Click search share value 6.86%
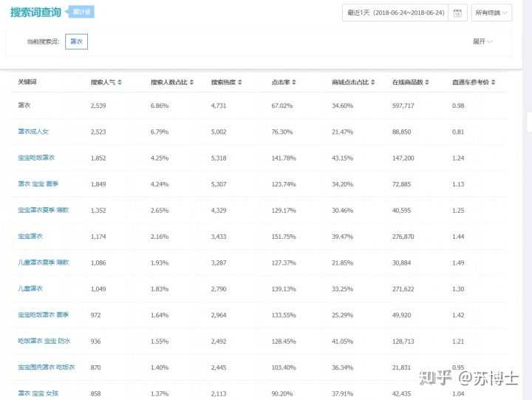Viewport: 532px width, 400px height. click(160, 106)
